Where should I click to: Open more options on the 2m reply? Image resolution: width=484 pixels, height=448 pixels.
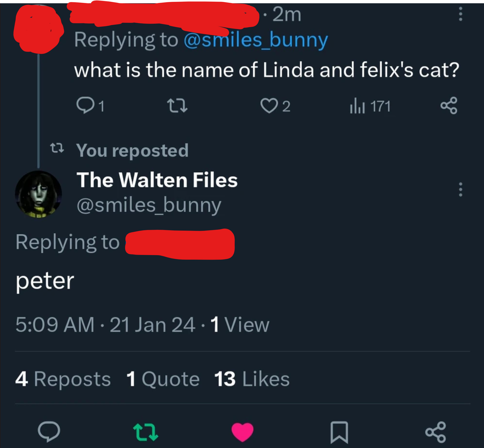[461, 14]
